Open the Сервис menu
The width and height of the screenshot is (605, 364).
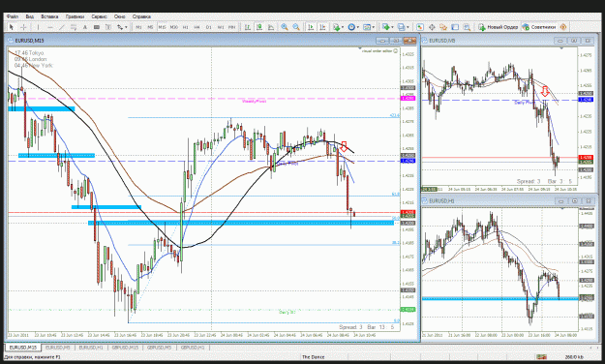point(99,16)
